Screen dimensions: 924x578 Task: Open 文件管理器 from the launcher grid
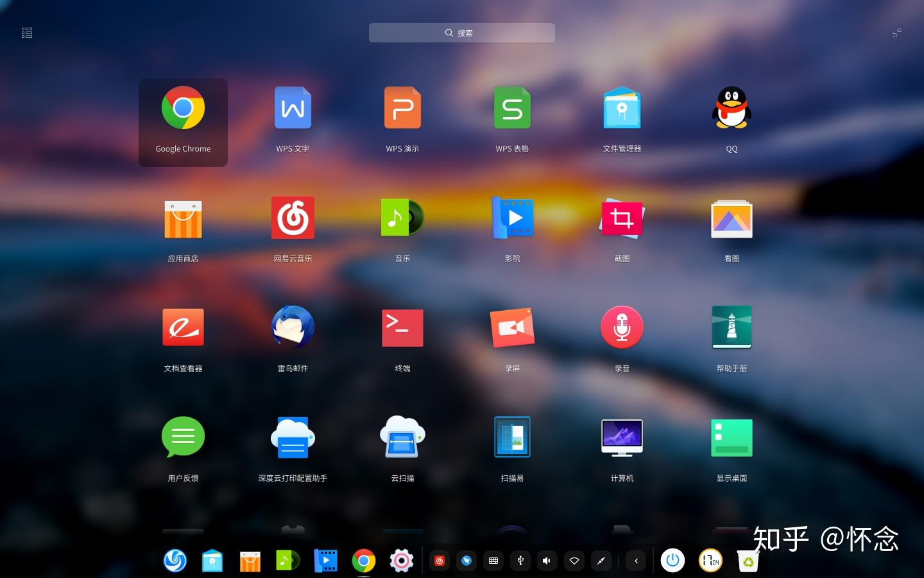pos(622,108)
